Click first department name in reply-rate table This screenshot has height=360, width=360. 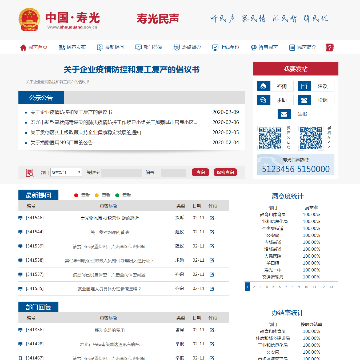pyautogui.click(x=273, y=215)
